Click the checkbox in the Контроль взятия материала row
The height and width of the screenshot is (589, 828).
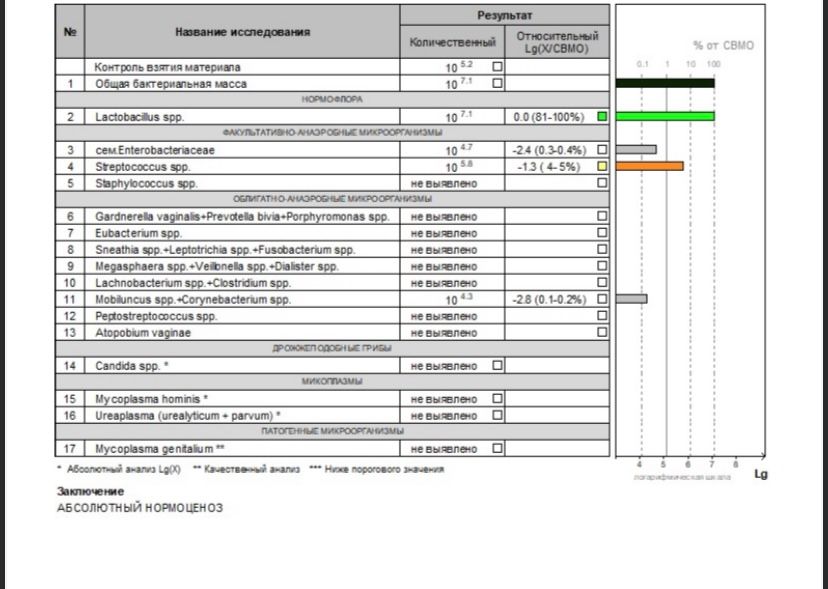click(x=497, y=67)
